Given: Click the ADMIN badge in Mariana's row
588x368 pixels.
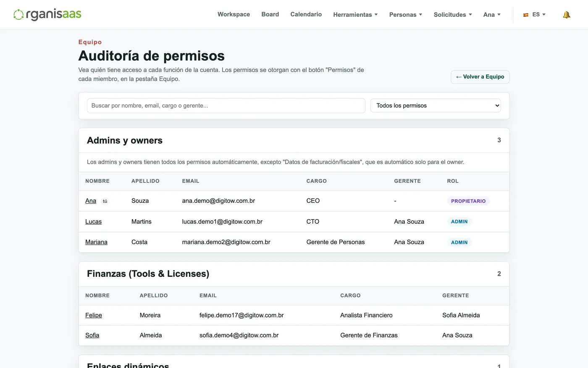Looking at the screenshot, I should (459, 242).
